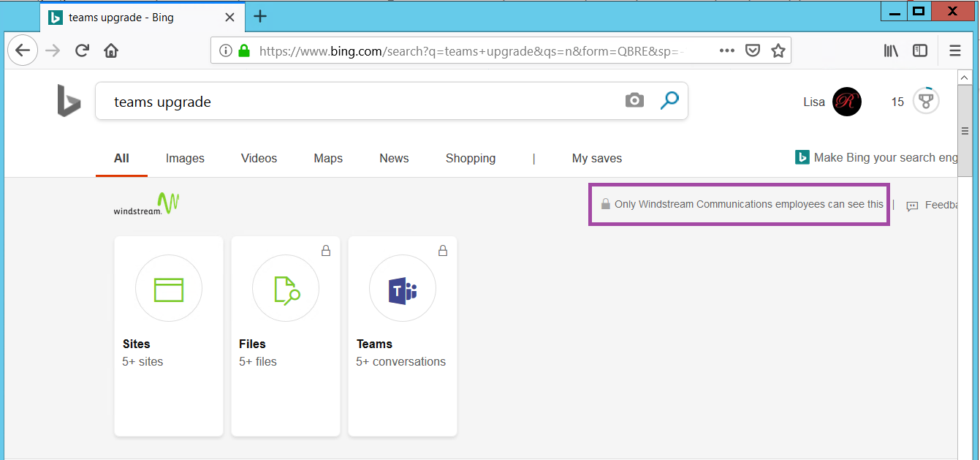Click the '5+ files' text
980x460 pixels.
pyautogui.click(x=258, y=361)
